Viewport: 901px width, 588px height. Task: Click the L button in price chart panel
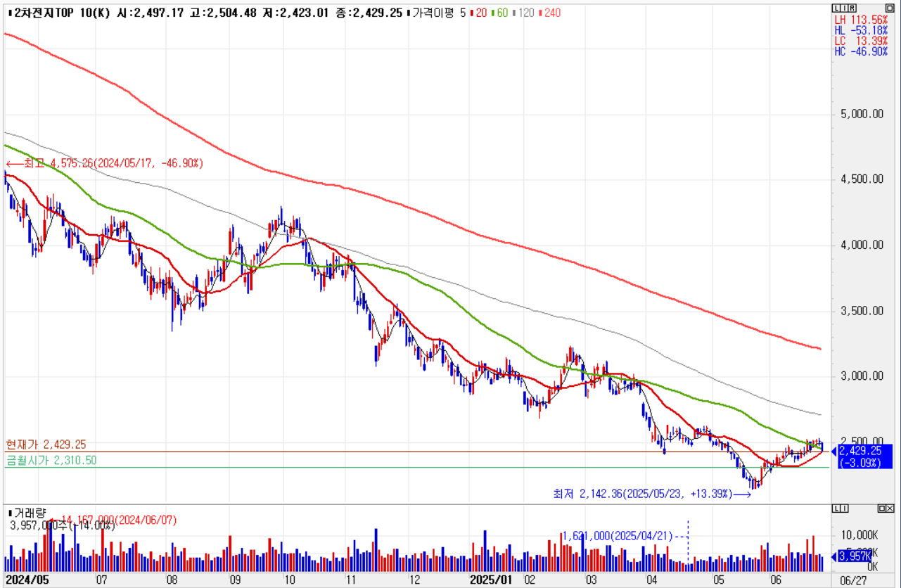pos(835,7)
